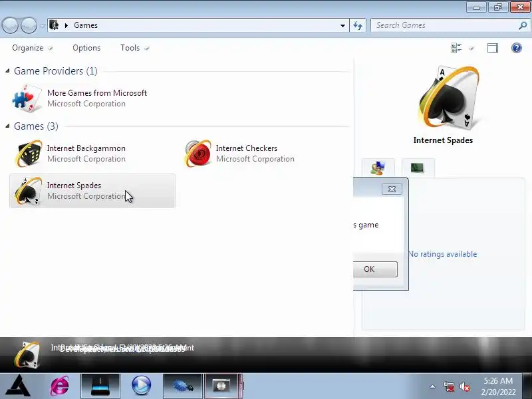The height and width of the screenshot is (399, 532).
Task: Open Windows Media Player from taskbar
Action: point(141,386)
